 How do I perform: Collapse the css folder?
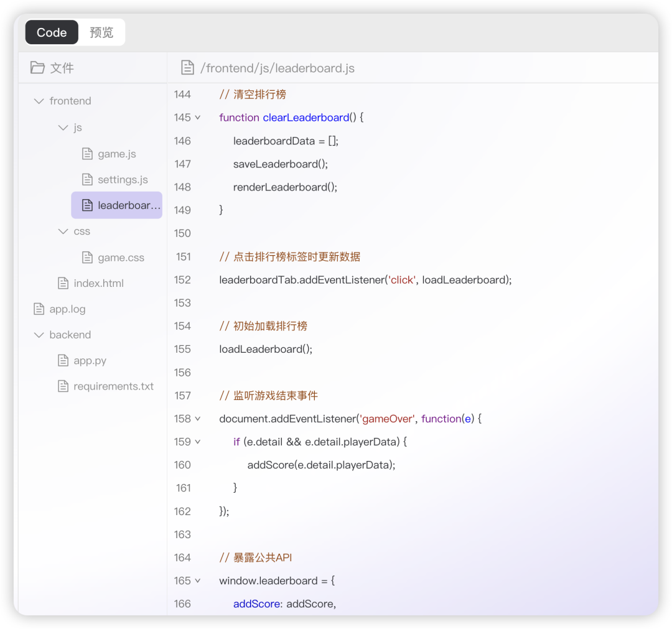coord(63,231)
